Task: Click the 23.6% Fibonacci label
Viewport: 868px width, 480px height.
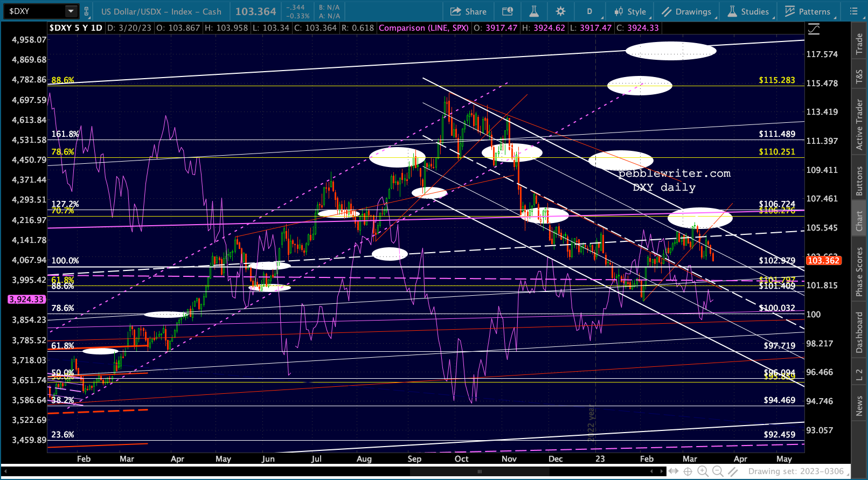Action: (63, 434)
